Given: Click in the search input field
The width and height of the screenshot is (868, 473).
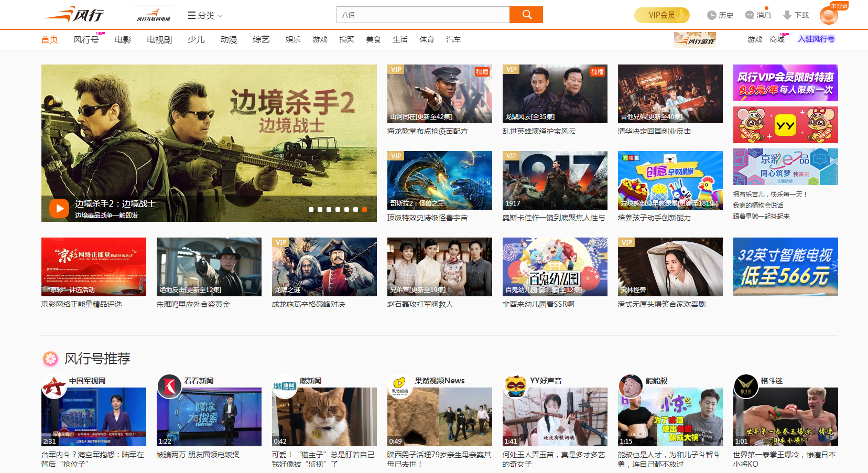Looking at the screenshot, I should (422, 15).
